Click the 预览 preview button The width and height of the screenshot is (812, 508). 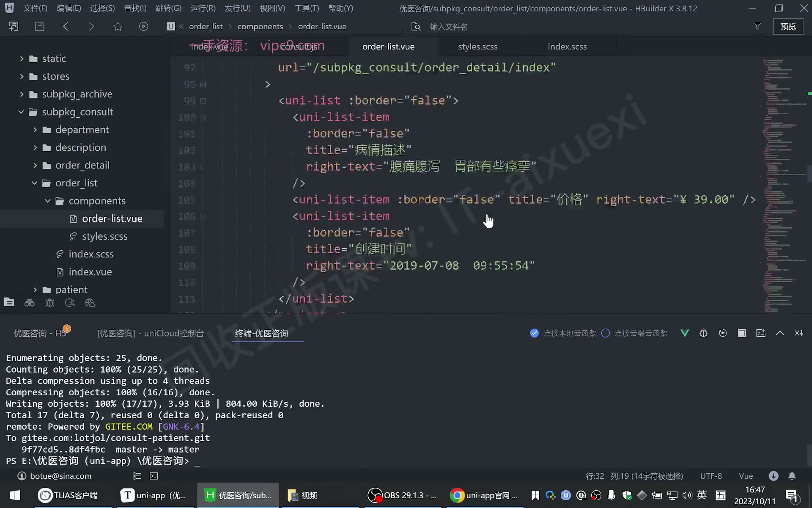coord(788,26)
